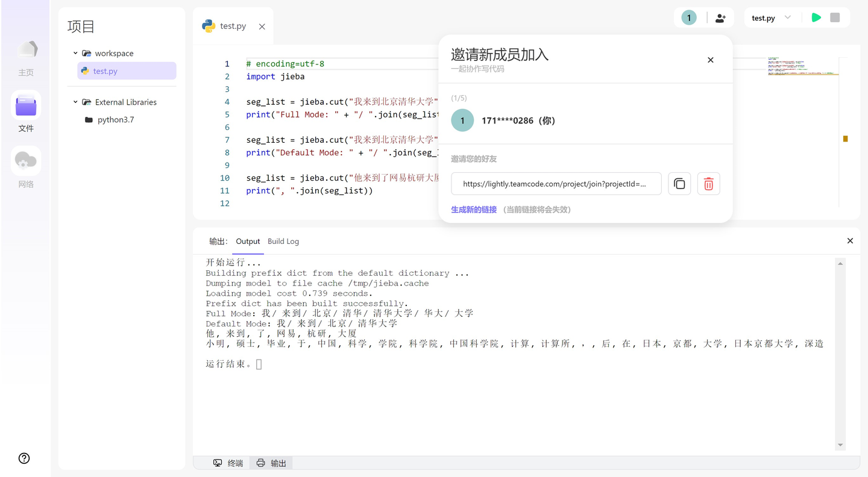Click the output scrollbar down arrow
Viewport: 868px width, 477px height.
[x=840, y=445]
